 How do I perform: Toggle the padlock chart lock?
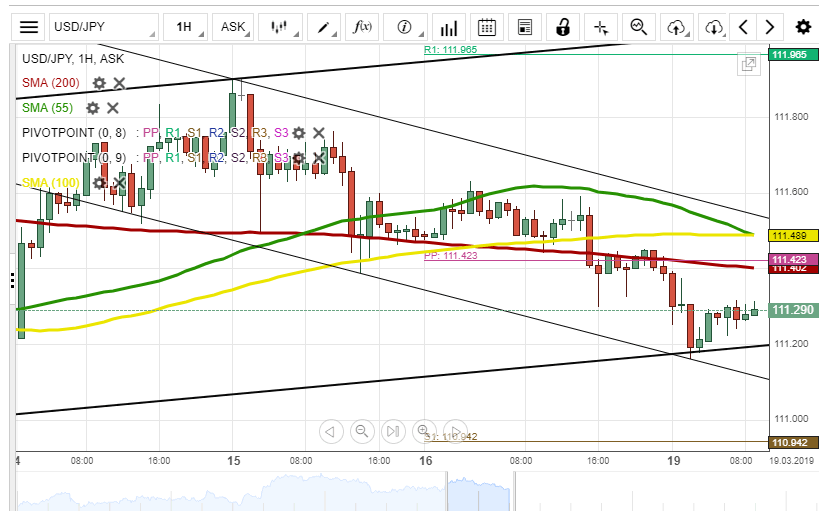563,27
